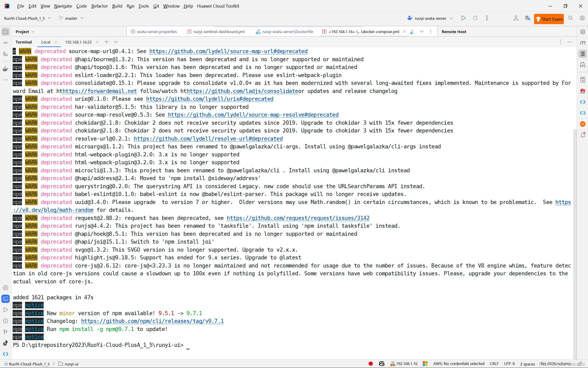The height and width of the screenshot is (368, 588).
Task: Open the npm cli releases v9.7.1 link
Action: [152, 321]
